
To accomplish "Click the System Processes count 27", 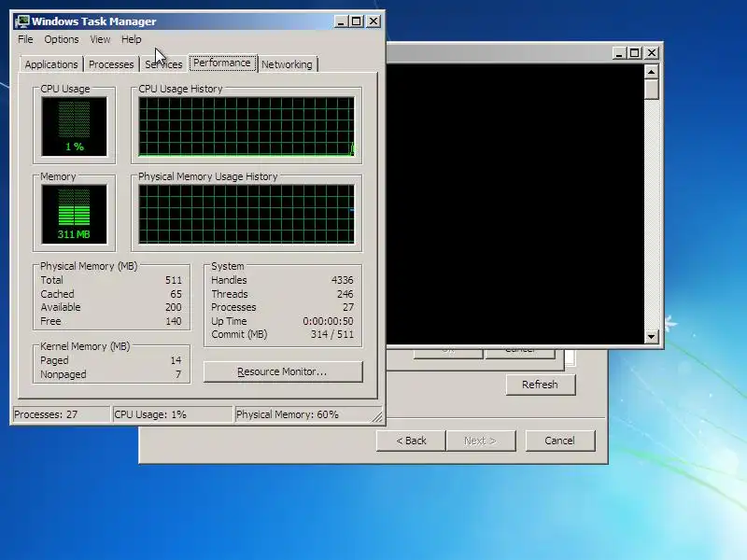I will click(x=348, y=307).
